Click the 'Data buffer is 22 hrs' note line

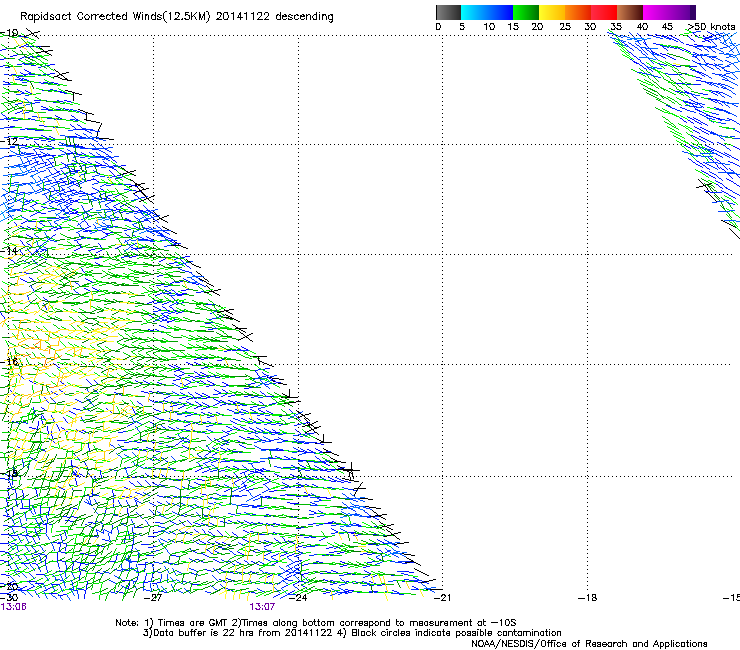(x=352, y=633)
